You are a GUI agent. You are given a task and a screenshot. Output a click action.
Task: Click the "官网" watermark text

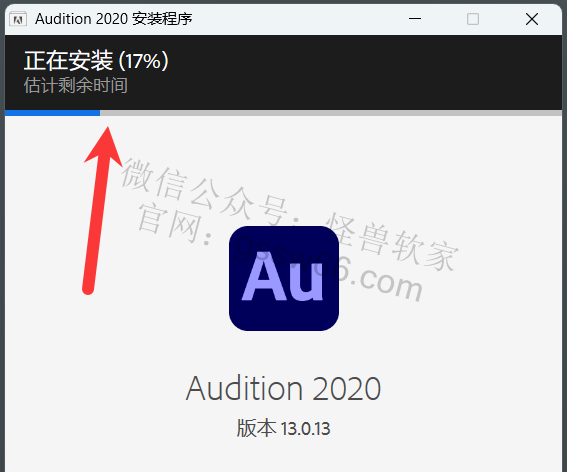[x=169, y=223]
